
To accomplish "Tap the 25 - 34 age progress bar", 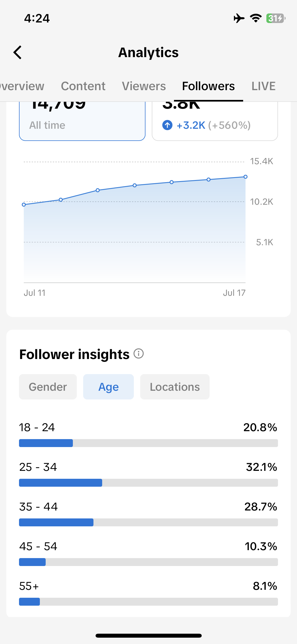I will tap(148, 483).
